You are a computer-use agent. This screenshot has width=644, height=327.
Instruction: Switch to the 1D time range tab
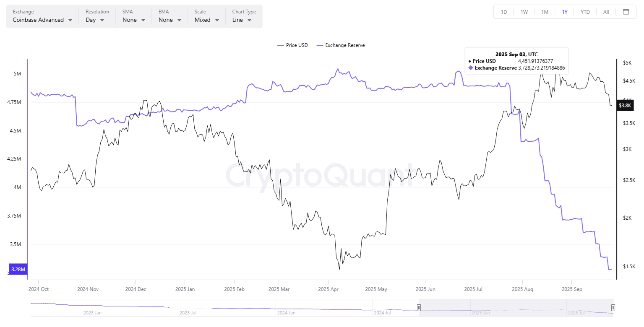(x=503, y=12)
